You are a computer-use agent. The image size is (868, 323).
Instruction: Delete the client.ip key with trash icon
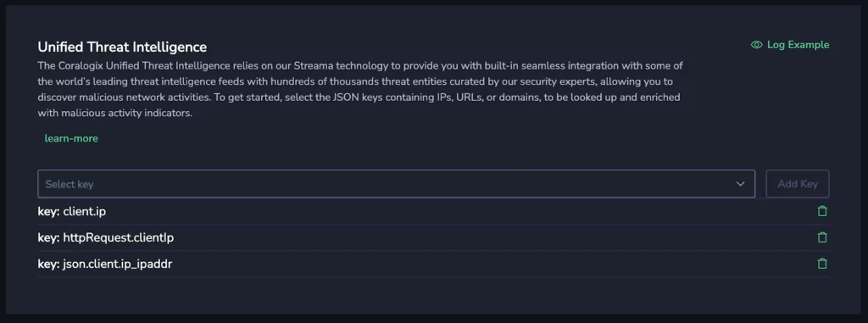pyautogui.click(x=822, y=211)
